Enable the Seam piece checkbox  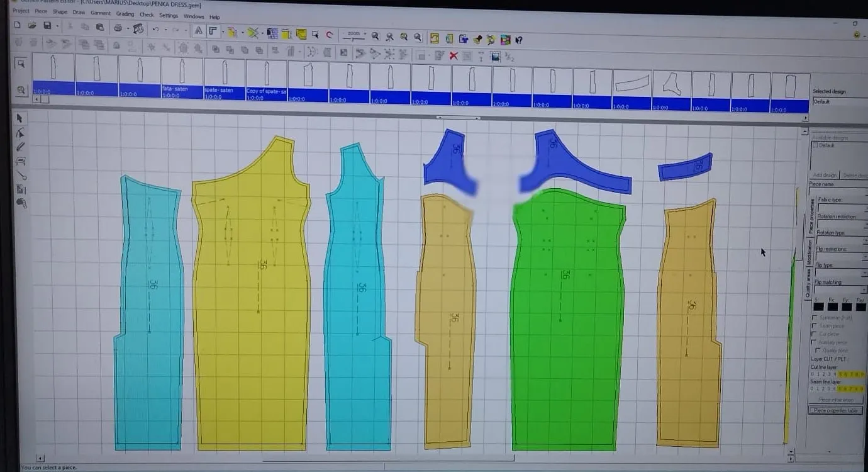pos(816,326)
